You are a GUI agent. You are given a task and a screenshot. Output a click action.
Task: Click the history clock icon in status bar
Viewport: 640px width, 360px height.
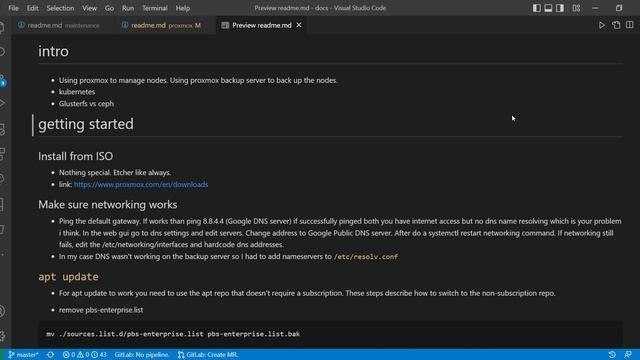612,355
